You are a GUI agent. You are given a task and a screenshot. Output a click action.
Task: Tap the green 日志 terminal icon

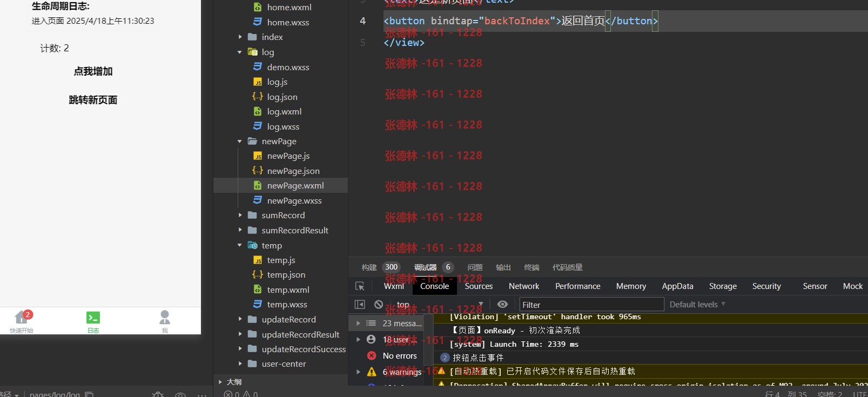click(x=93, y=318)
